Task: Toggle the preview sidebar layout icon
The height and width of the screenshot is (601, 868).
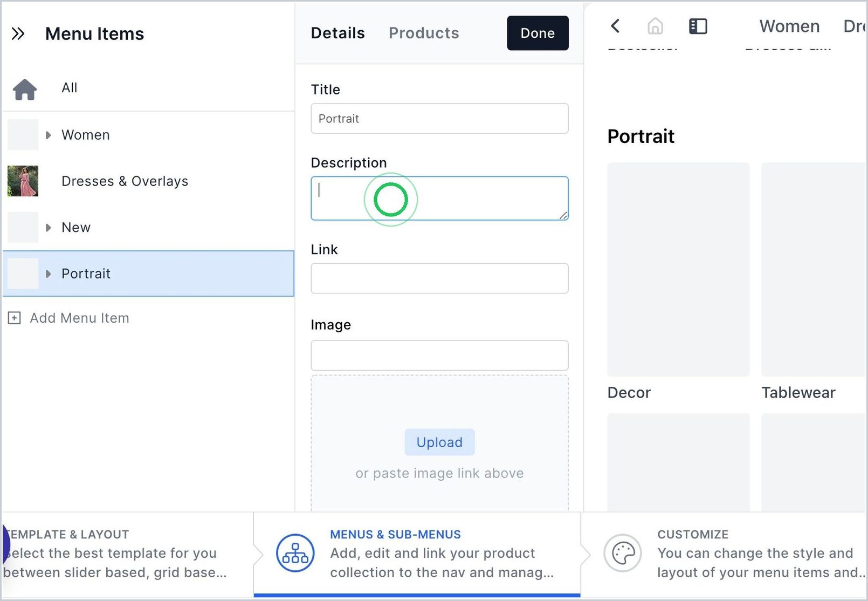Action: (698, 26)
